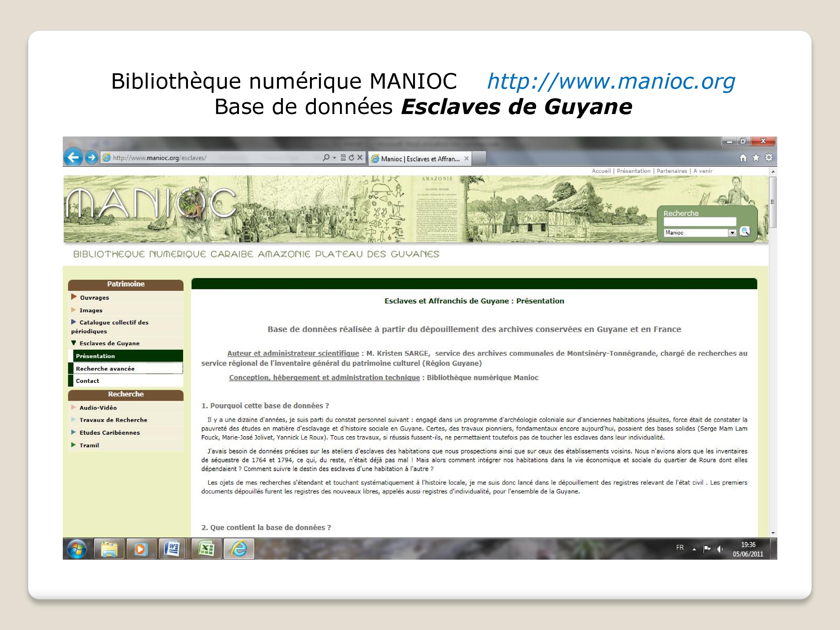The image size is (840, 630).
Task: Click the Partenaires link at top
Action: point(672,171)
